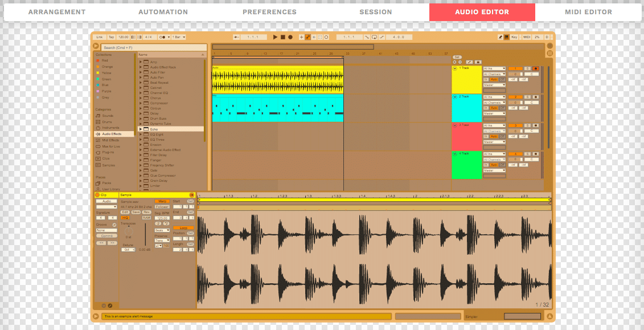Select the Draw Mode pencil icon
Screen dimensions: 644x330
[x=501, y=36]
